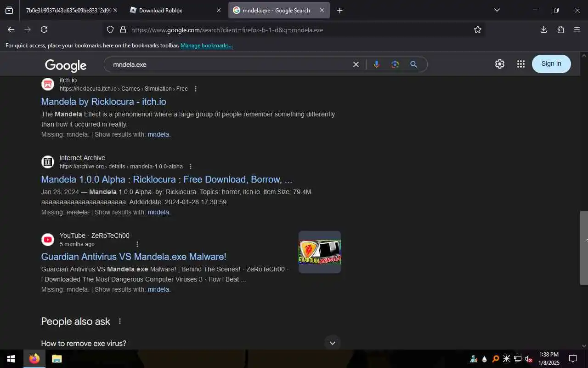
Task: Open a new tab
Action: click(339, 10)
